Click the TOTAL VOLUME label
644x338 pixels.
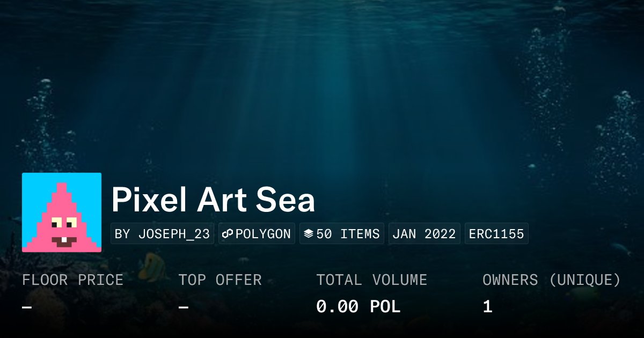[371, 280]
